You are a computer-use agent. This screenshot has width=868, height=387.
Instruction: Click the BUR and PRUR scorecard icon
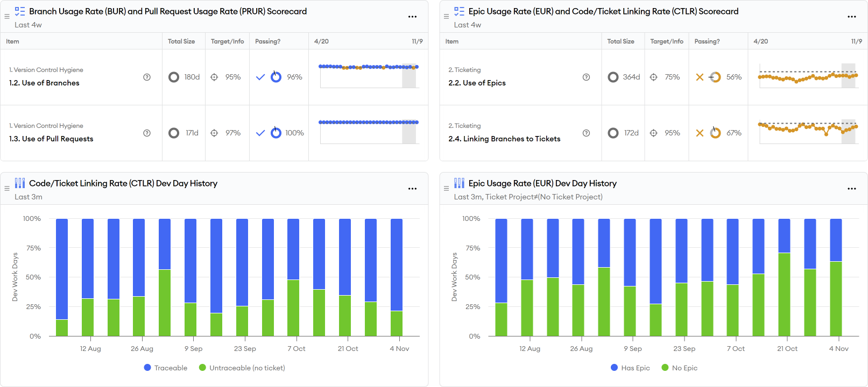pos(20,11)
